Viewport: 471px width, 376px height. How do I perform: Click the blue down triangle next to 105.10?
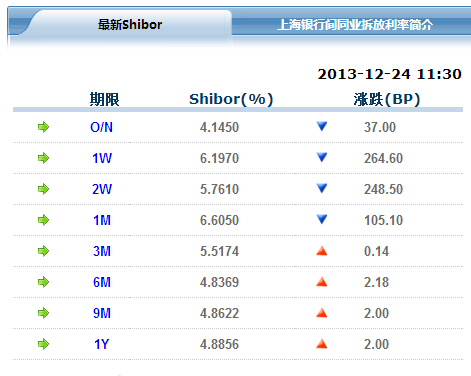322,219
